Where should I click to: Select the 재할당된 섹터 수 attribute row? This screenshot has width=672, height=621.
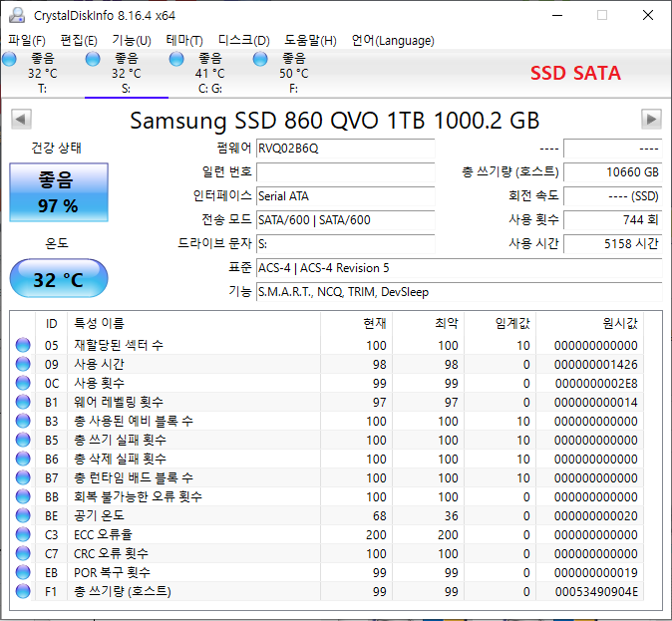(327, 345)
